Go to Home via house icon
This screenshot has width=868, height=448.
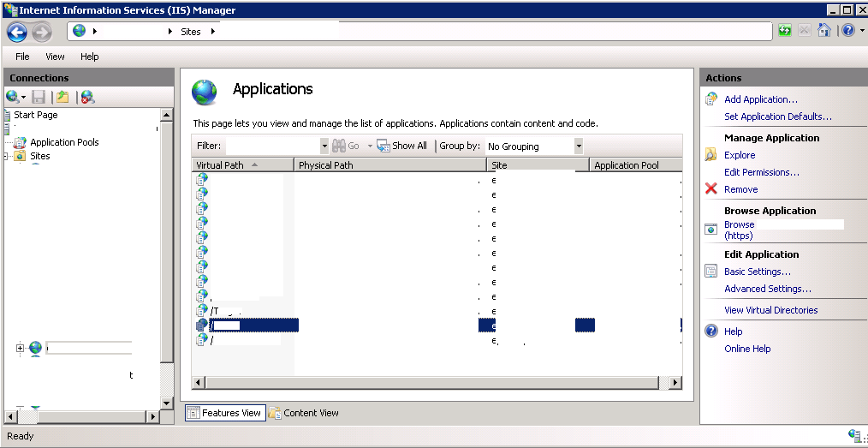(x=823, y=31)
